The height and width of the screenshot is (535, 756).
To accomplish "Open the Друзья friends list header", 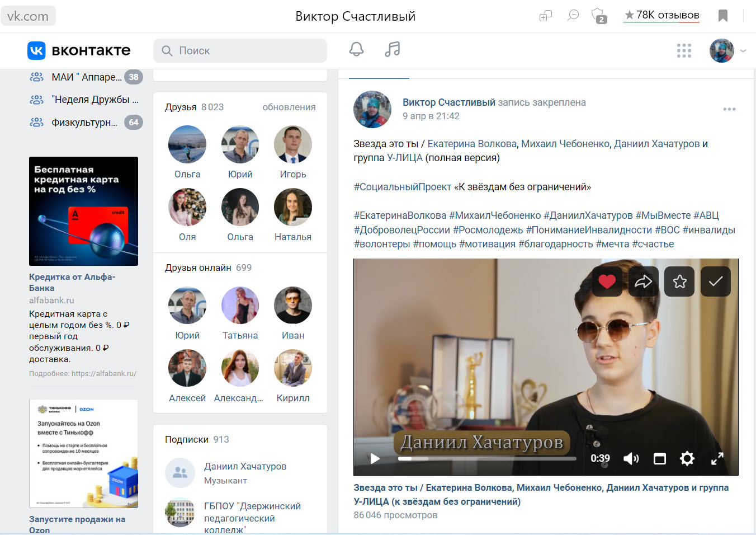I will click(x=194, y=107).
